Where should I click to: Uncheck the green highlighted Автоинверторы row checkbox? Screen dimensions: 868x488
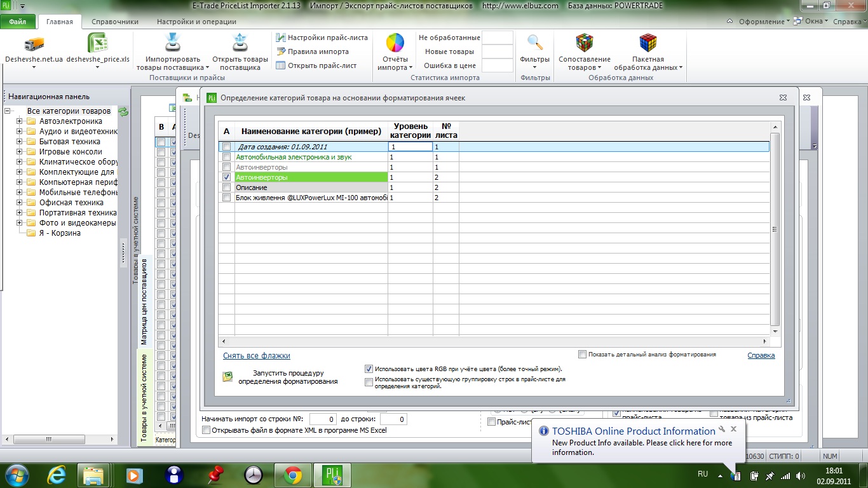click(x=227, y=177)
